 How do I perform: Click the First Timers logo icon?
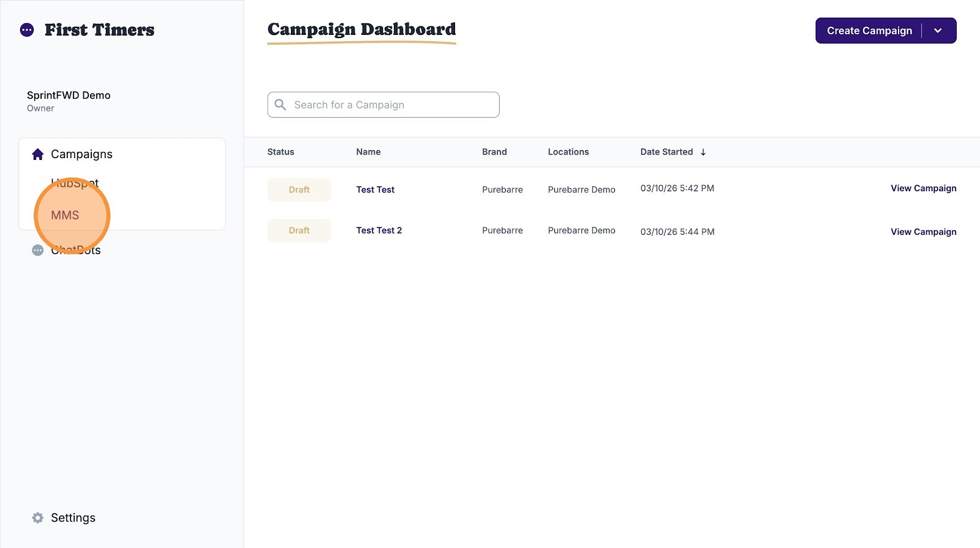[27, 30]
